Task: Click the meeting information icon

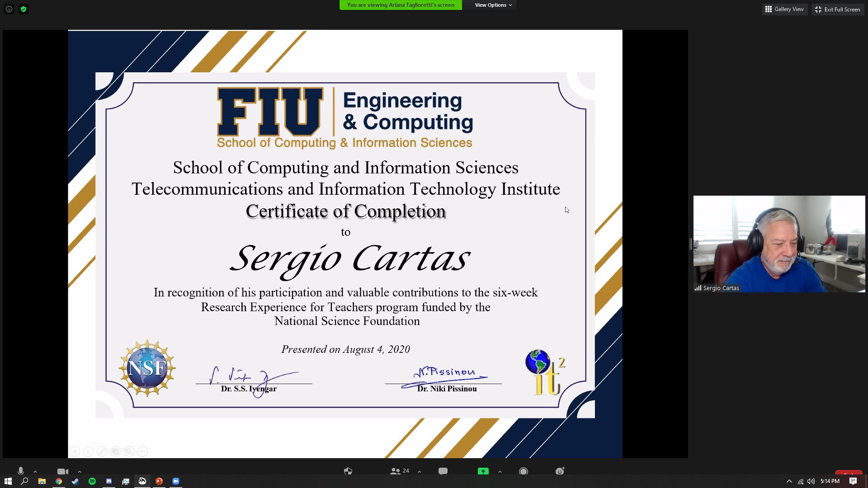Action: (x=9, y=9)
